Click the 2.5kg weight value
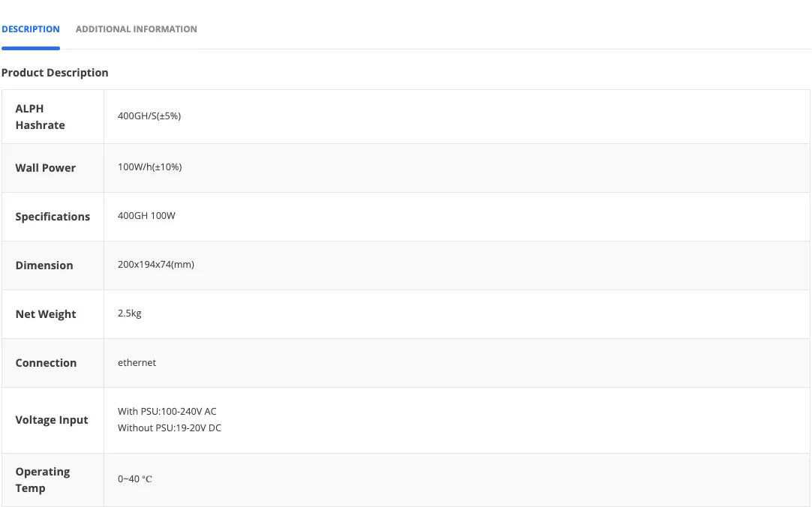812x507 pixels. click(x=130, y=313)
